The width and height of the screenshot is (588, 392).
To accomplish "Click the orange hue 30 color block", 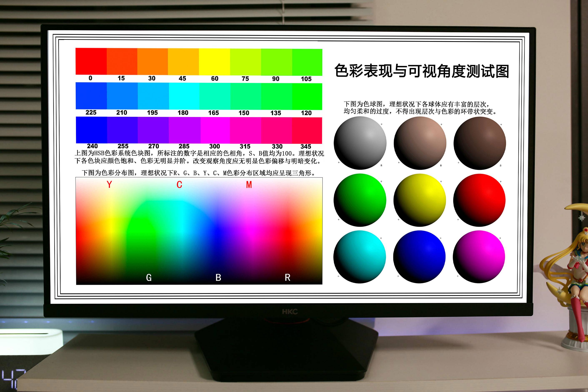I will (x=153, y=61).
